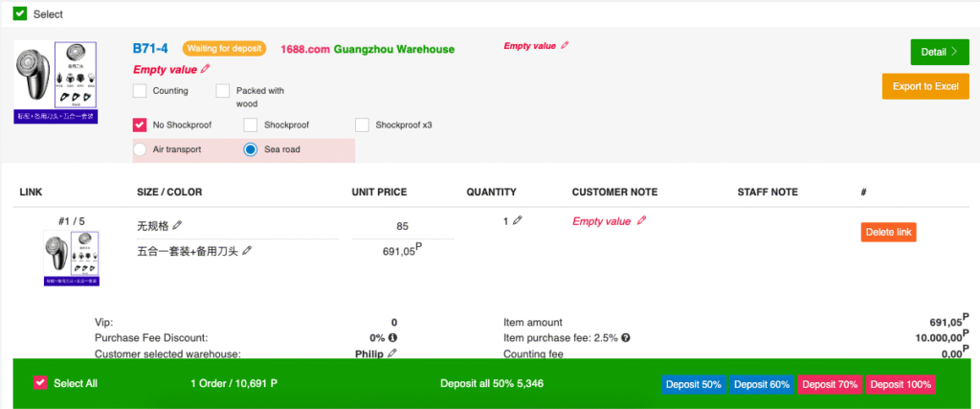Edit the 无规格 size with its pencil icon
Image resolution: width=980 pixels, height=409 pixels.
[177, 225]
